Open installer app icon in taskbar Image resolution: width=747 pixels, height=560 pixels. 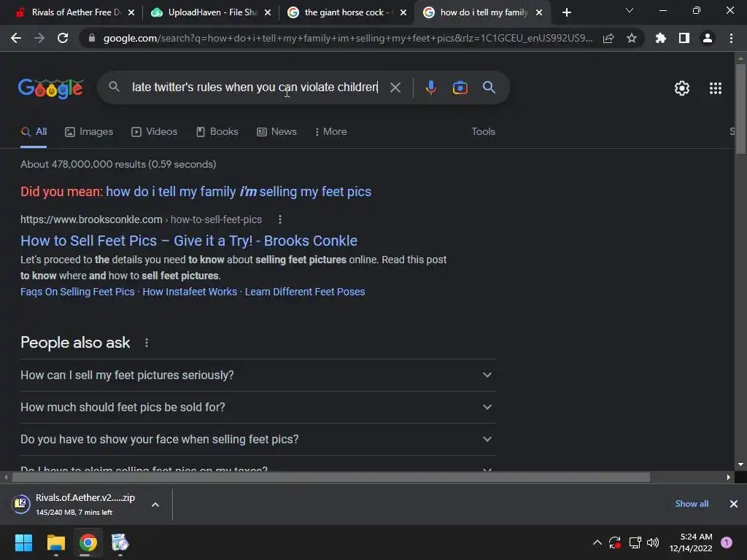click(120, 542)
